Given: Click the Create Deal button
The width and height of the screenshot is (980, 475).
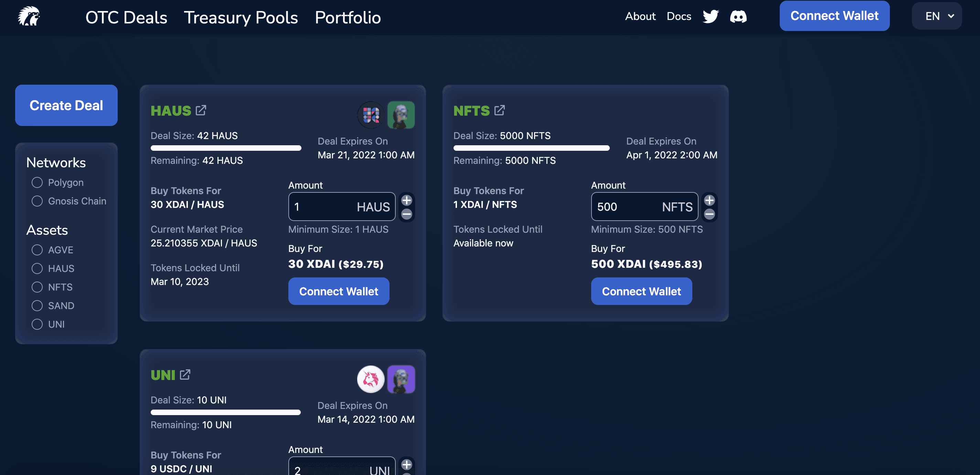Looking at the screenshot, I should pos(66,105).
